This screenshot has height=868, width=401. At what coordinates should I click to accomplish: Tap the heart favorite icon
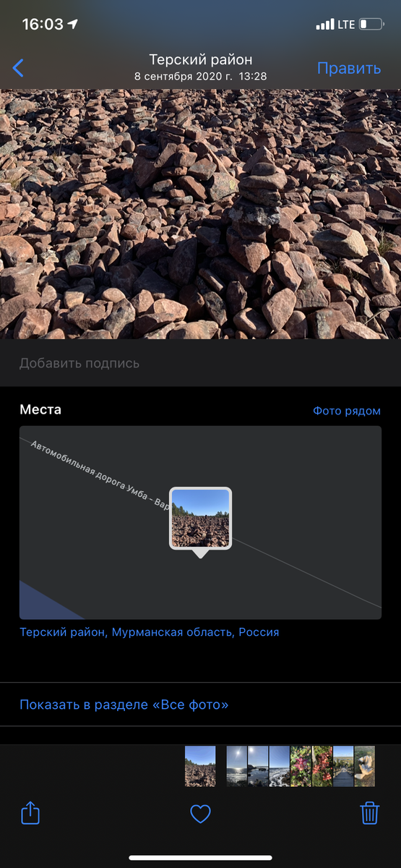tap(200, 814)
